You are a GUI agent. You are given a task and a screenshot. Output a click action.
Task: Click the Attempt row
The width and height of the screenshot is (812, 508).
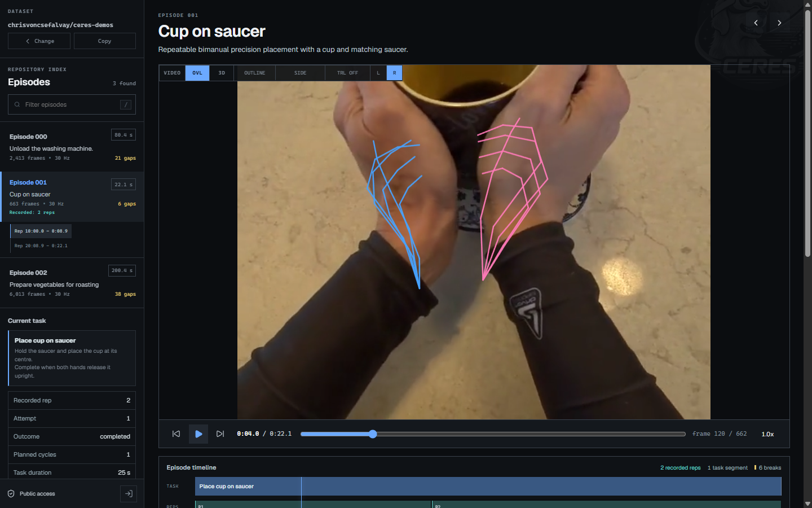pyautogui.click(x=72, y=418)
